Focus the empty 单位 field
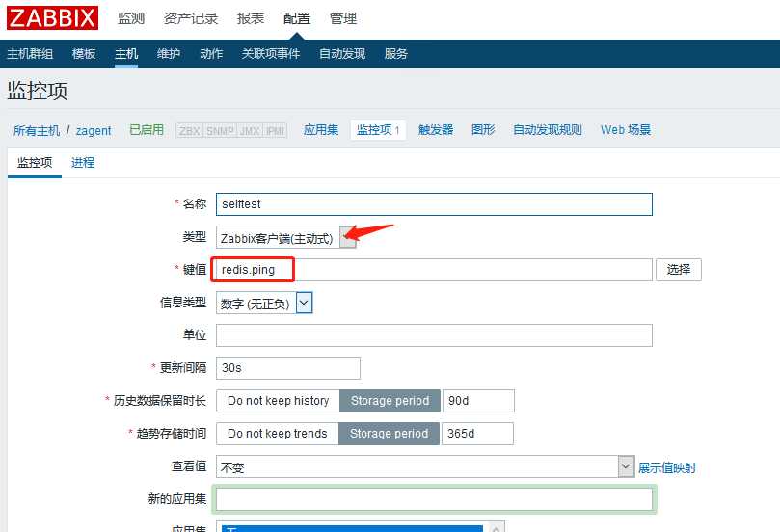The height and width of the screenshot is (532, 780). [x=434, y=335]
